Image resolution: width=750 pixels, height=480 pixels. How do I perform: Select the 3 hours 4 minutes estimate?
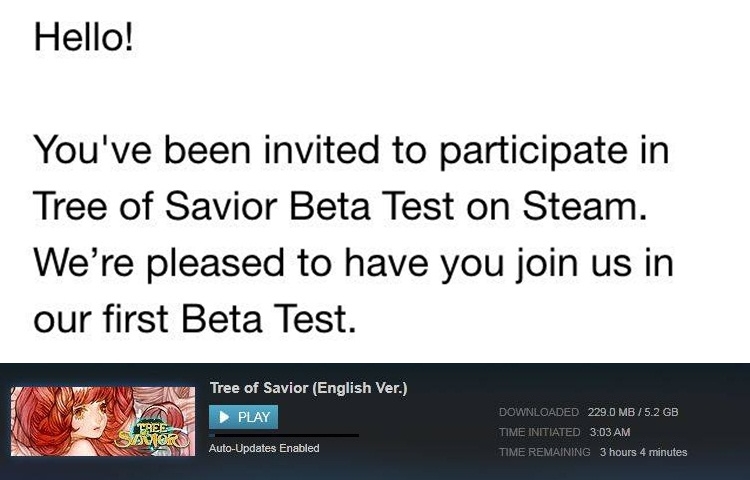pos(644,452)
